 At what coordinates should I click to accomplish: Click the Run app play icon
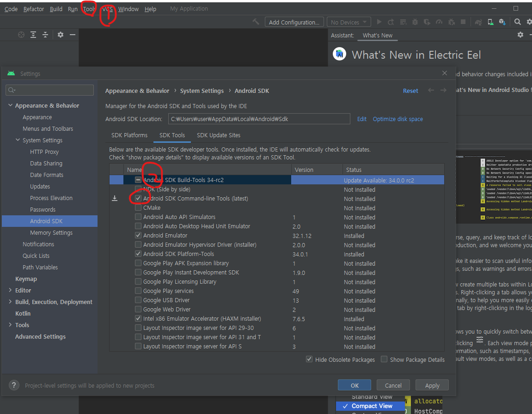[x=379, y=22]
